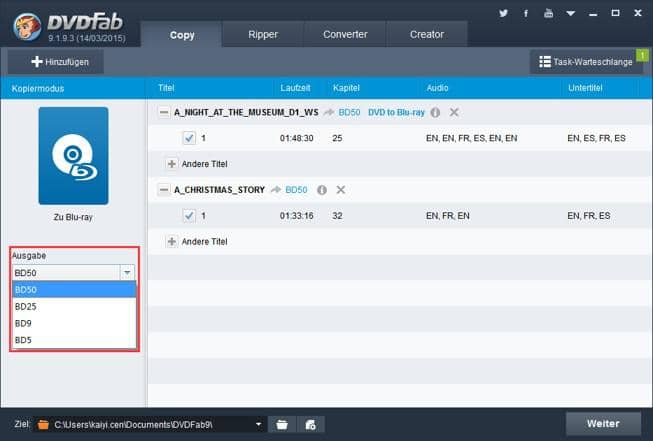Image resolution: width=653 pixels, height=441 pixels.
Task: Open DVDFab Twitter page icon
Action: coord(503,13)
